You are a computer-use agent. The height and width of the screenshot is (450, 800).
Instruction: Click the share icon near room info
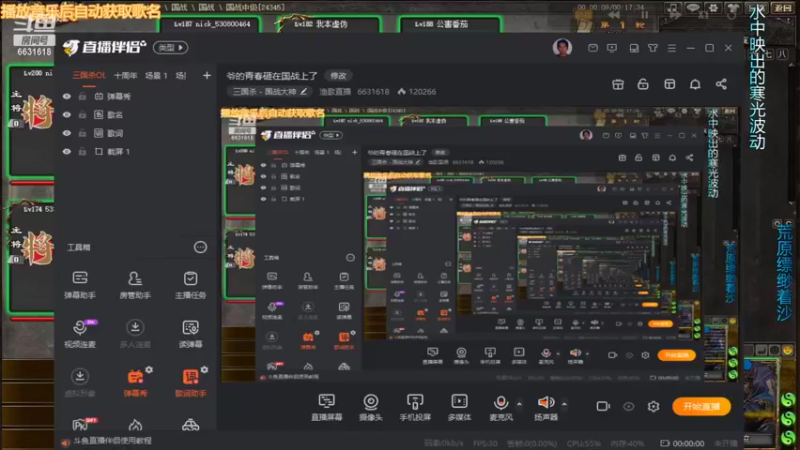click(x=721, y=84)
